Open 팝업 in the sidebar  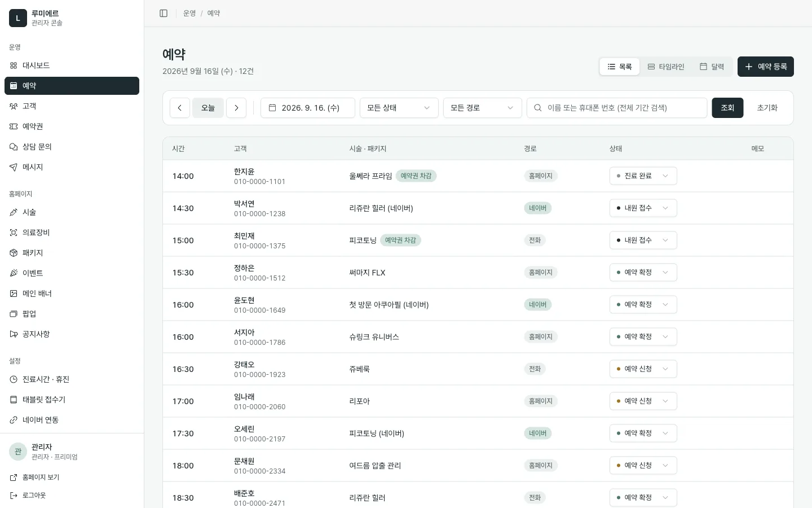72,314
